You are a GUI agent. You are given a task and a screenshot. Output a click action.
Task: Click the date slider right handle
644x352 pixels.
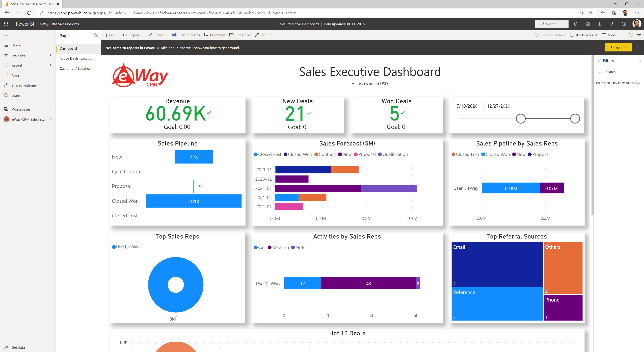(575, 118)
